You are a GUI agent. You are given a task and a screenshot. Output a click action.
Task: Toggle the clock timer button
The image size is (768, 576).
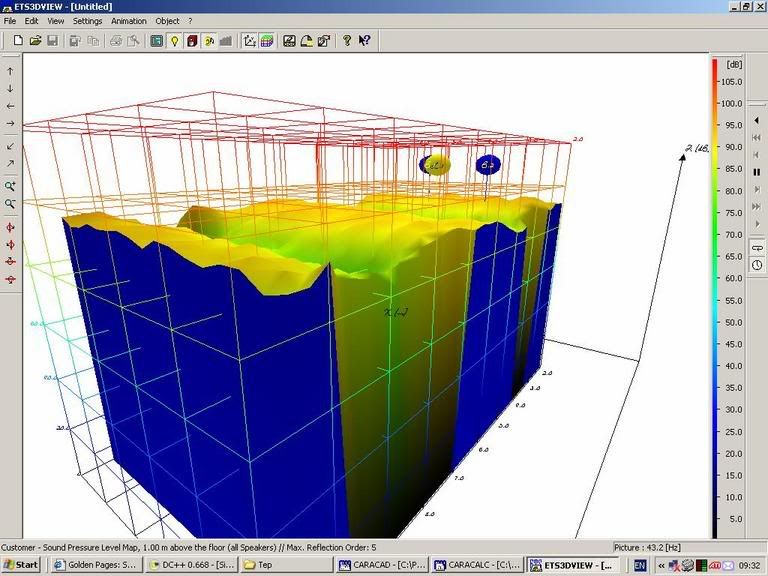tap(757, 264)
